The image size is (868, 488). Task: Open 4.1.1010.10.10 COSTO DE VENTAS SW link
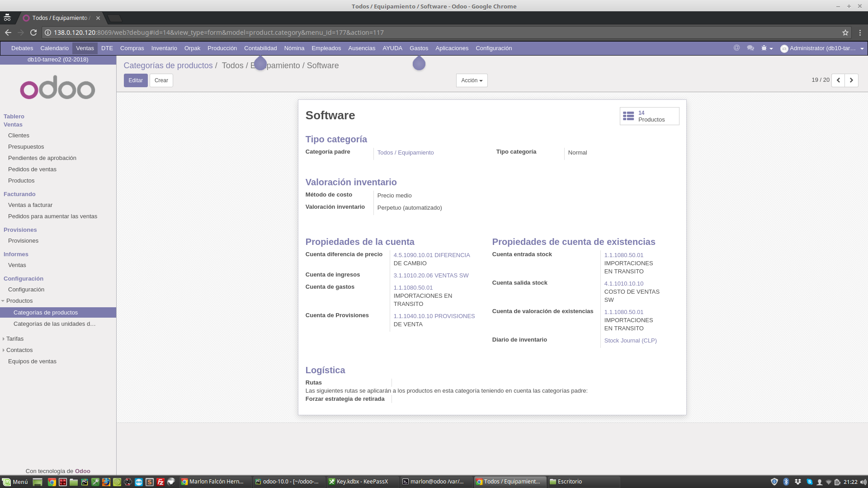pyautogui.click(x=632, y=292)
